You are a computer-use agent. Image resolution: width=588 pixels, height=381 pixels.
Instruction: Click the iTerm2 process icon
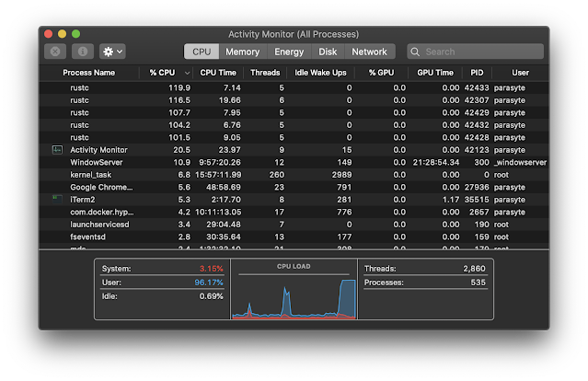tap(57, 199)
